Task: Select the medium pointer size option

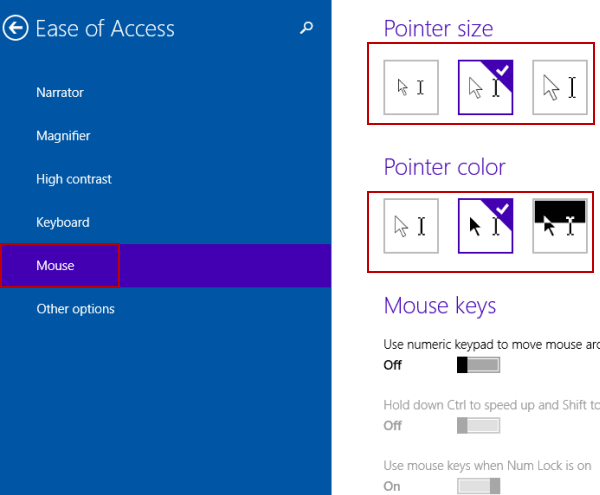Action: point(485,87)
